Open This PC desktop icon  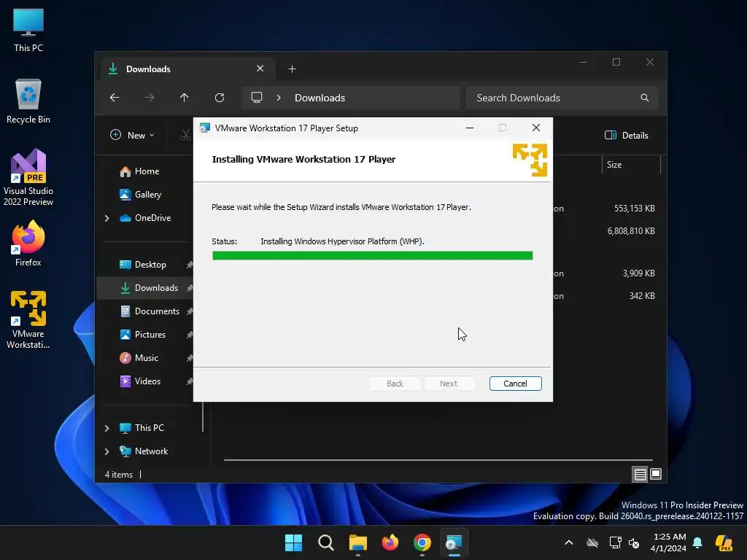click(28, 30)
